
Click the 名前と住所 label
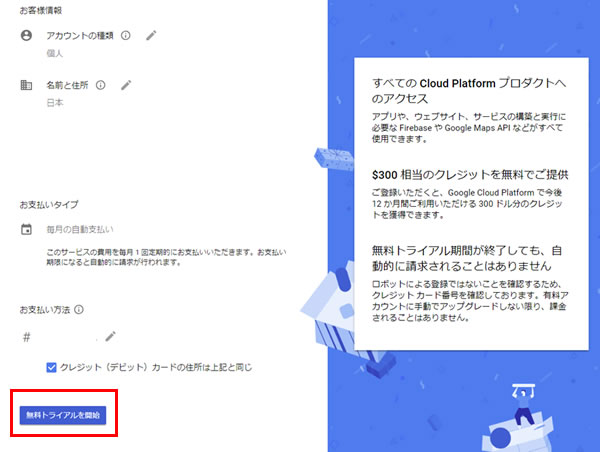tap(67, 85)
